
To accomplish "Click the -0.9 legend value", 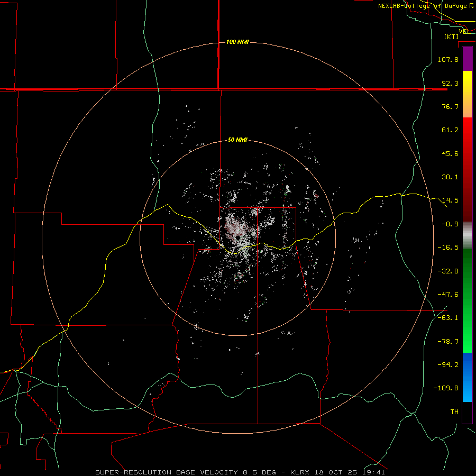I will tap(450, 224).
